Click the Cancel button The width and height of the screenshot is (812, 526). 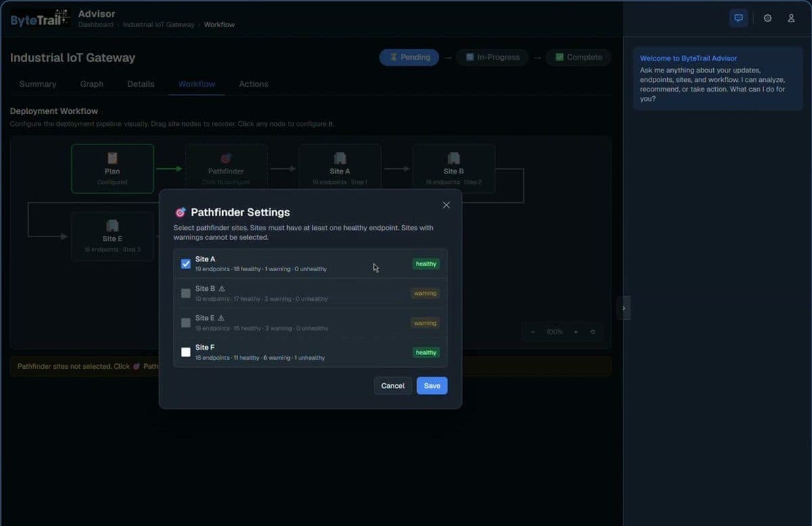point(393,386)
